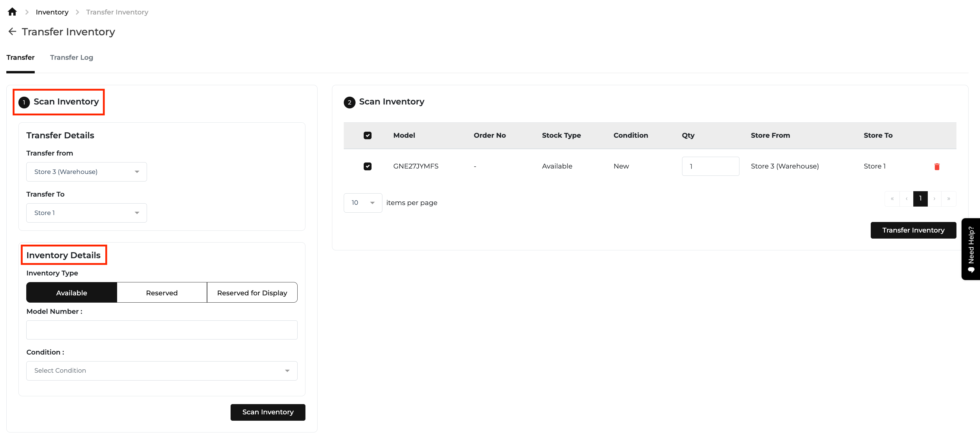Go to first page using double-left arrow
Viewport: 980px width, 434px height.
(892, 199)
